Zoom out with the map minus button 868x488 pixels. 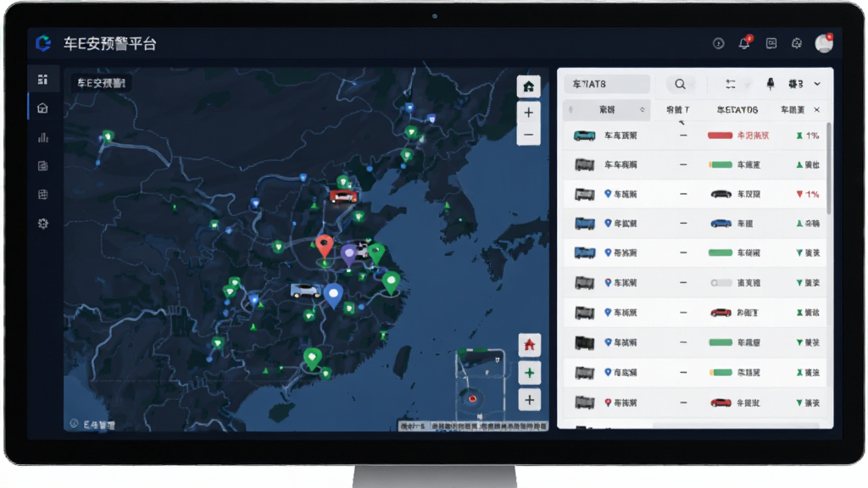coord(529,135)
